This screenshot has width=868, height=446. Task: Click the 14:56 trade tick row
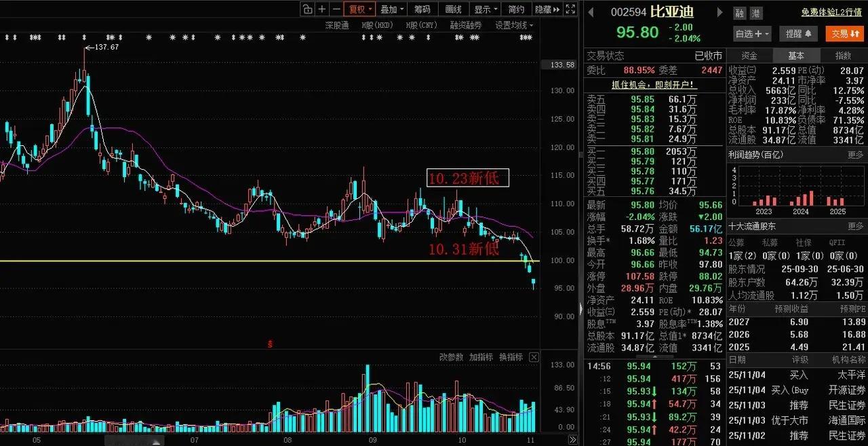point(654,366)
